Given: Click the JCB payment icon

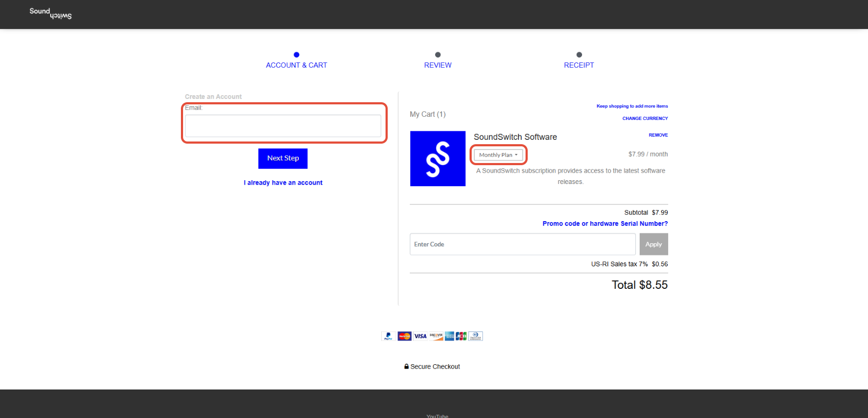Looking at the screenshot, I should [461, 336].
